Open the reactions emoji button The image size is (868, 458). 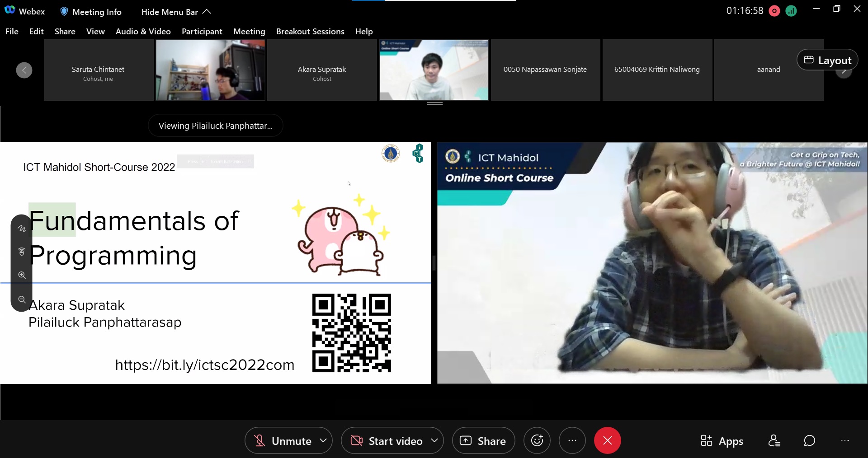click(537, 440)
